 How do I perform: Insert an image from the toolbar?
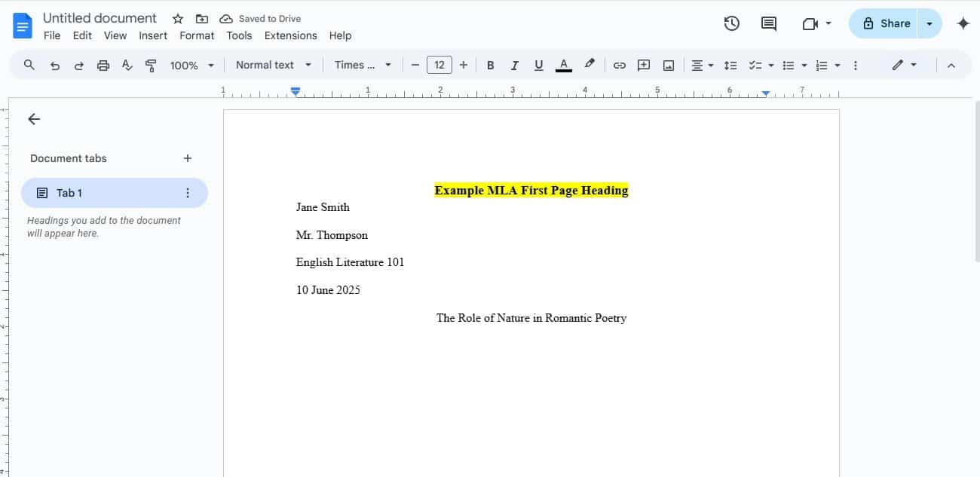(x=668, y=65)
